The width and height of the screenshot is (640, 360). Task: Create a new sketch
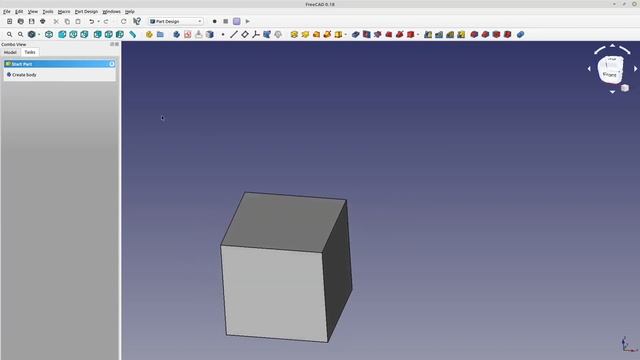pos(187,35)
